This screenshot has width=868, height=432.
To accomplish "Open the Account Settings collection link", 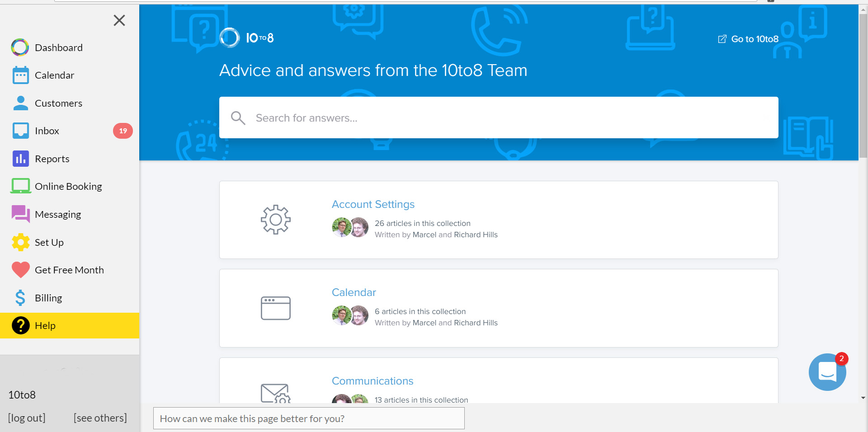I will (x=373, y=204).
